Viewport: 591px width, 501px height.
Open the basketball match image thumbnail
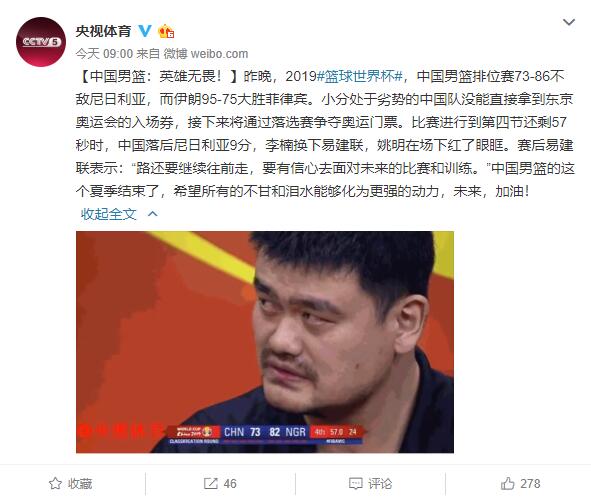(x=265, y=342)
